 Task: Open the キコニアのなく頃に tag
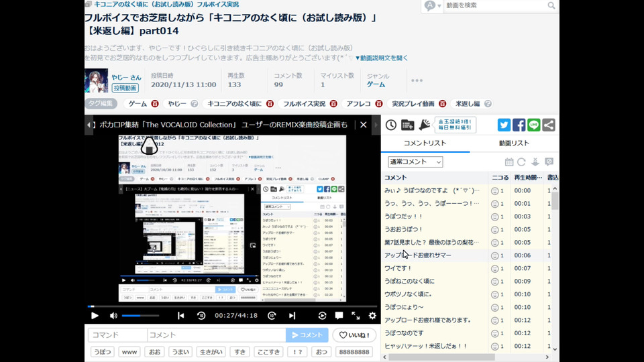coord(235,104)
